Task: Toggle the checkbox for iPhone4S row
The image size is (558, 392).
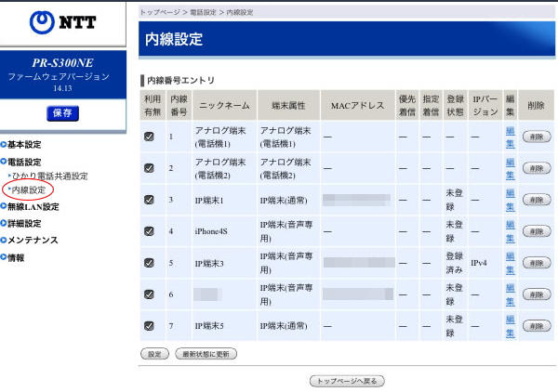Action: tap(149, 231)
